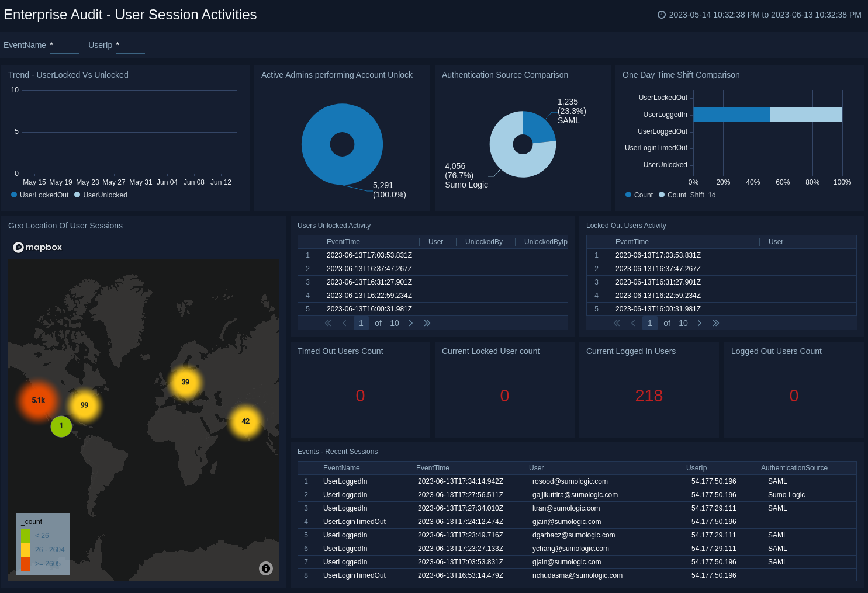Toggle UserUnlocked series in trend legend

[x=101, y=195]
